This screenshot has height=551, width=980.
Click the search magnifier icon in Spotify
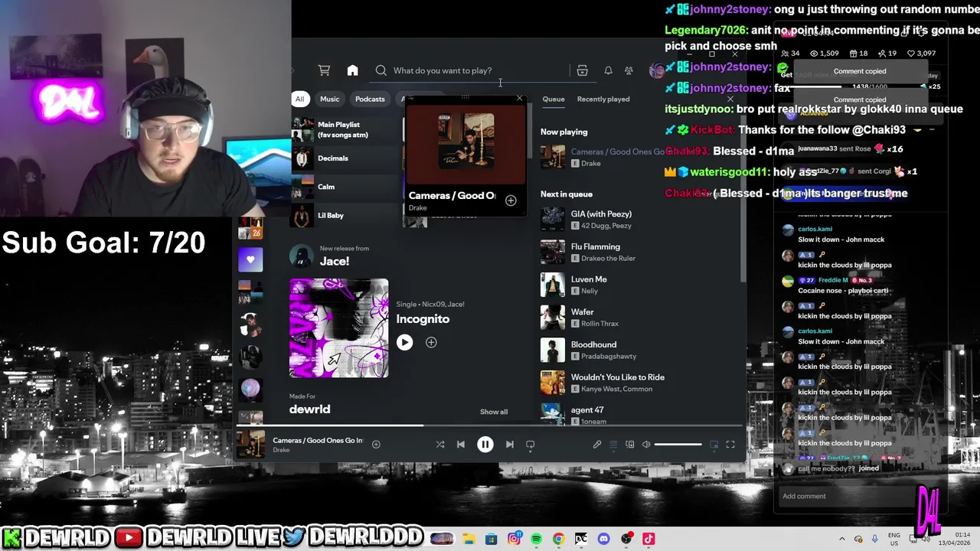point(381,70)
